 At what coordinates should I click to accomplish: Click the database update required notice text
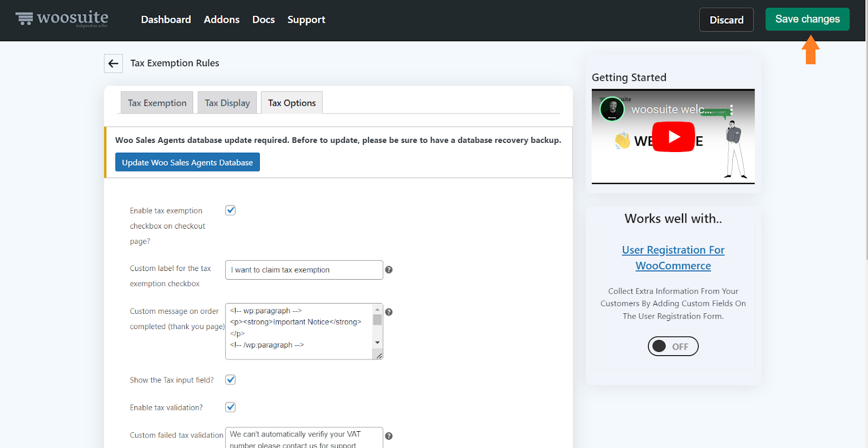point(338,140)
